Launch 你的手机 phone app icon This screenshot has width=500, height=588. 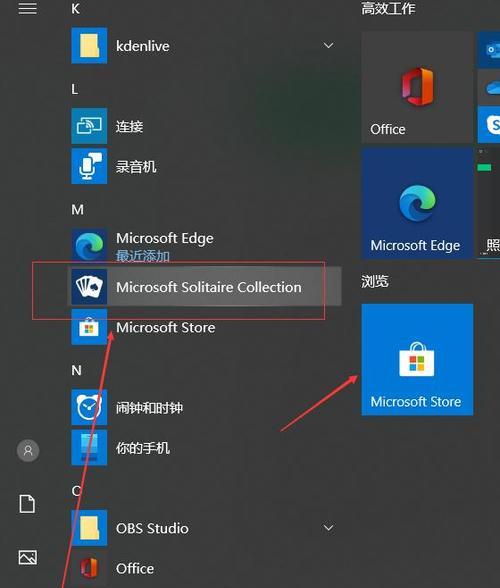point(89,447)
